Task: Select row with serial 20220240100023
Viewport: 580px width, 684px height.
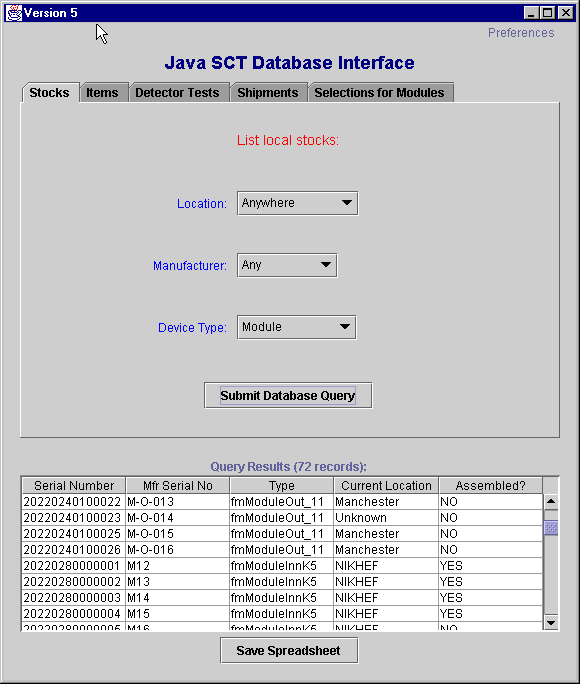Action: coord(282,518)
